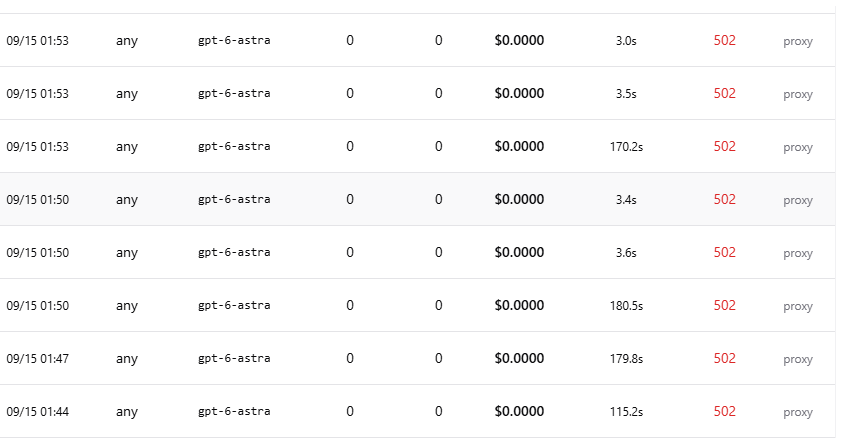Click the $0.0000 cost in the 3.0s row
This screenshot has width=848, height=438.
pos(519,41)
